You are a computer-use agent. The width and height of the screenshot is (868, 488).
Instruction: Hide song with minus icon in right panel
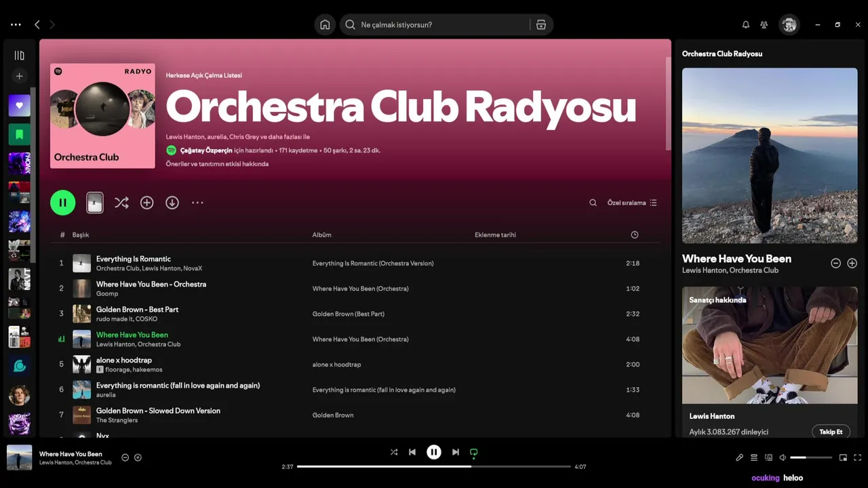(835, 263)
